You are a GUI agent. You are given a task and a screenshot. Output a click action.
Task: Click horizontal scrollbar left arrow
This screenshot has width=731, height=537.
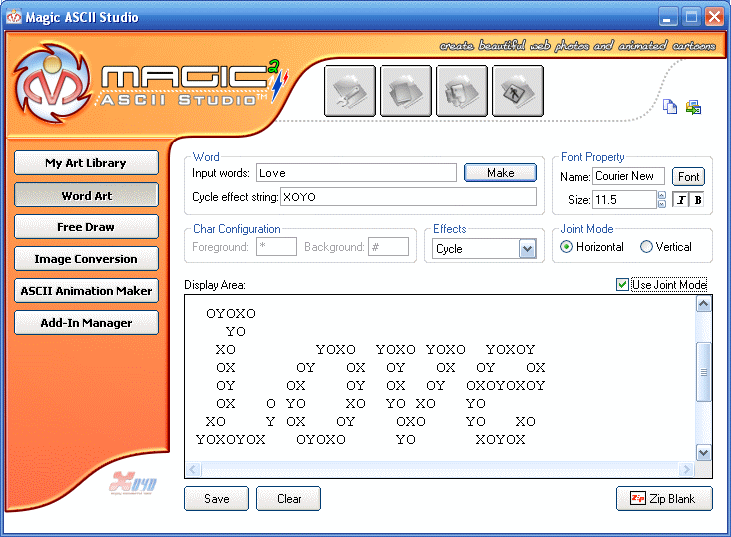pos(193,469)
